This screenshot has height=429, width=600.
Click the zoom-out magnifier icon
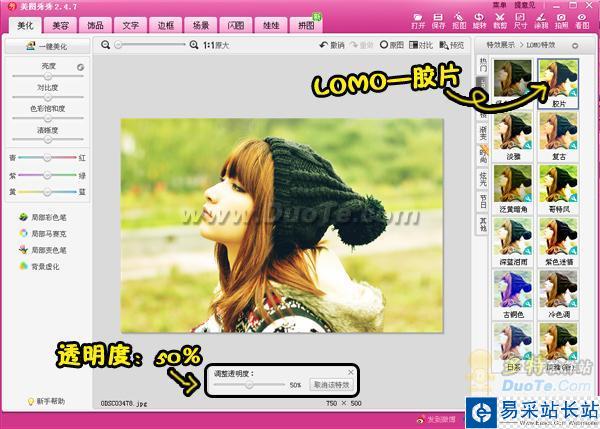[x=106, y=45]
